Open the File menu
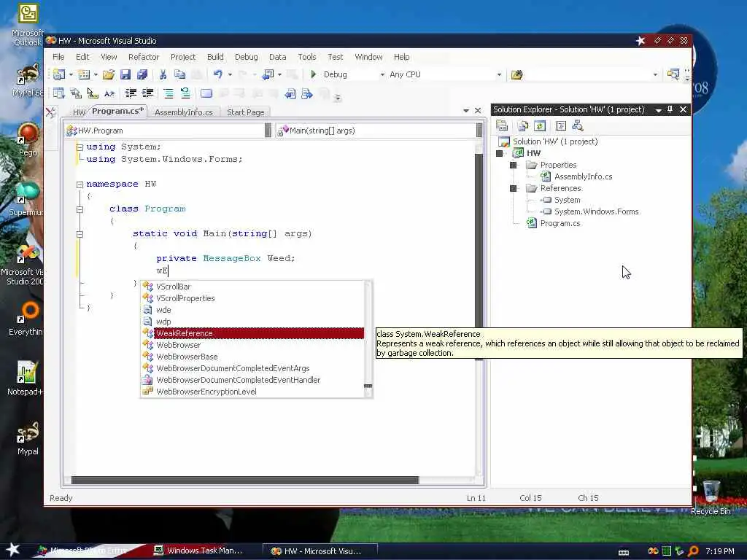Viewport: 747px width, 560px height. coord(58,57)
